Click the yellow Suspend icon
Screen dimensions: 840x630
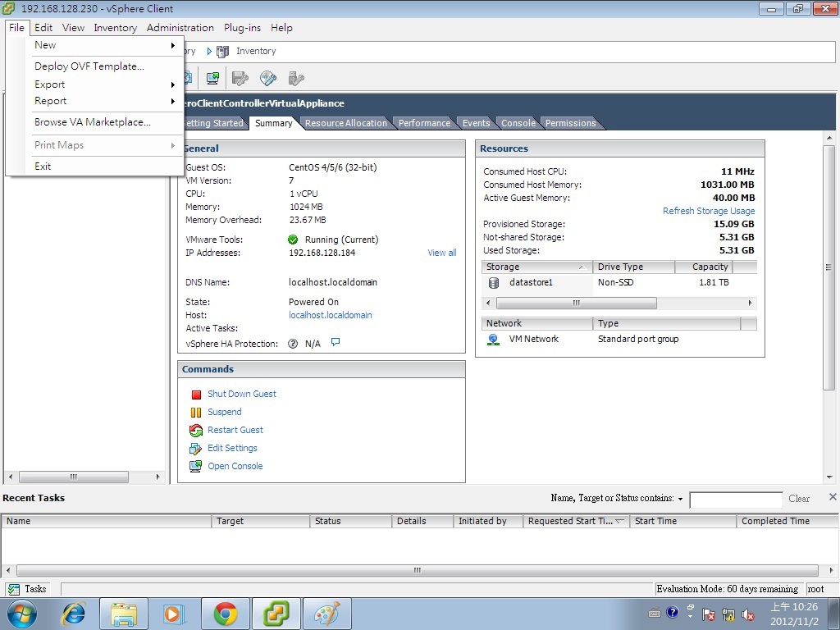[196, 413]
